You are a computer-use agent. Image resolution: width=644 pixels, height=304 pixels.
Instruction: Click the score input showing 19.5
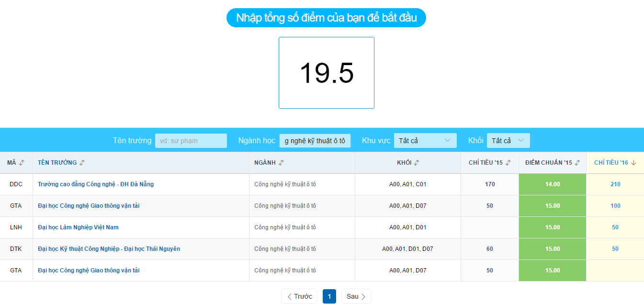point(326,72)
